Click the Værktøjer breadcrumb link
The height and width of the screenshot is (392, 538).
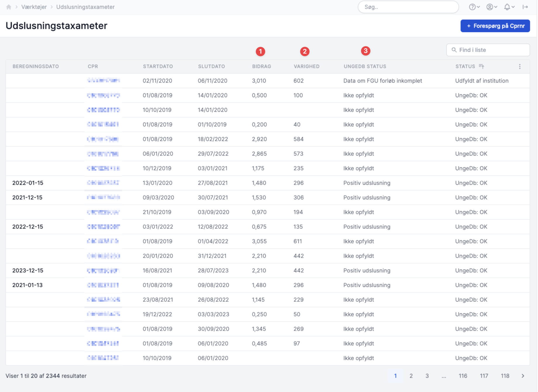coord(34,7)
